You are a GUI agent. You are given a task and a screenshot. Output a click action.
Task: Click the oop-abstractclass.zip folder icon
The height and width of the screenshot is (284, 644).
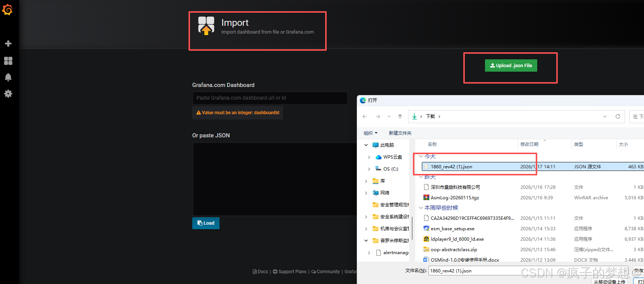[x=426, y=249]
